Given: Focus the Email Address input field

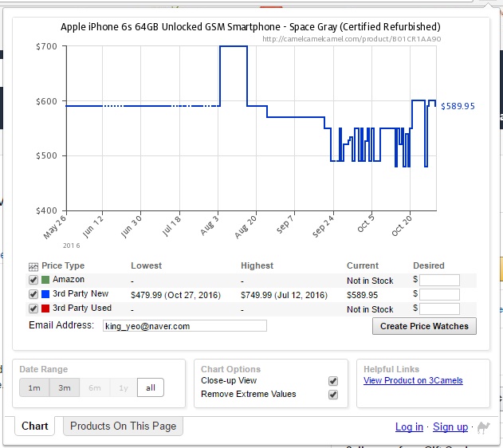Looking at the screenshot, I should 184,326.
